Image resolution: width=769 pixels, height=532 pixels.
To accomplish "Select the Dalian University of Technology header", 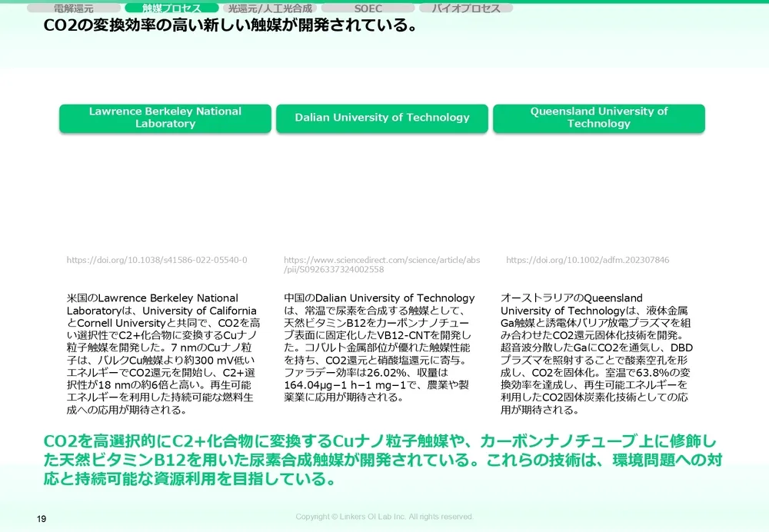I will 382,118.
